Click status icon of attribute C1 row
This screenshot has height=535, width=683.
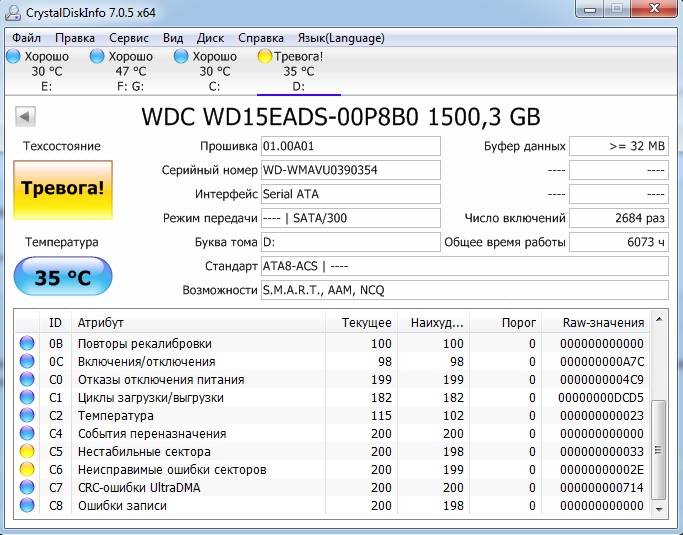coord(27,397)
